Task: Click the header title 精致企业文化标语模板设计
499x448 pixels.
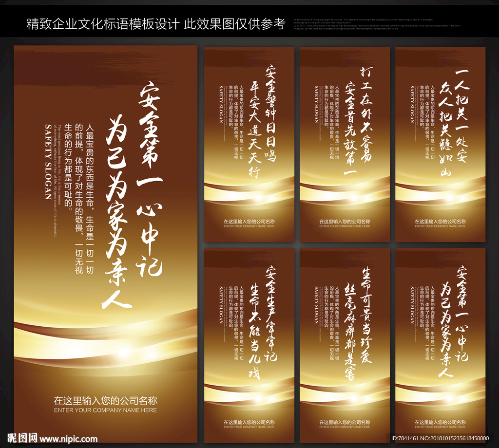Action: pyautogui.click(x=103, y=24)
